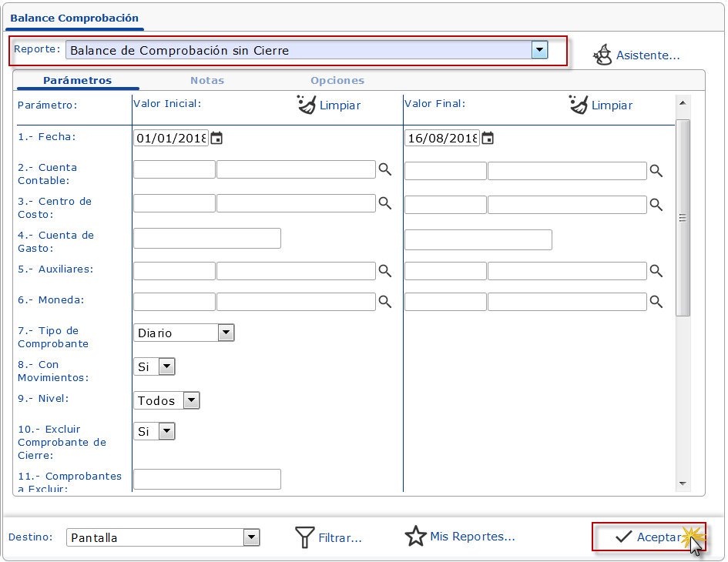Open Con Movimientos Si dropdown
Image resolution: width=728 pixels, height=562 pixels.
(166, 366)
